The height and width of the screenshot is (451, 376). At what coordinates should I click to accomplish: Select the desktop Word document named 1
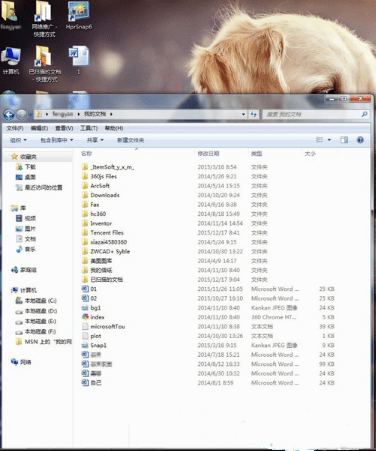(79, 60)
